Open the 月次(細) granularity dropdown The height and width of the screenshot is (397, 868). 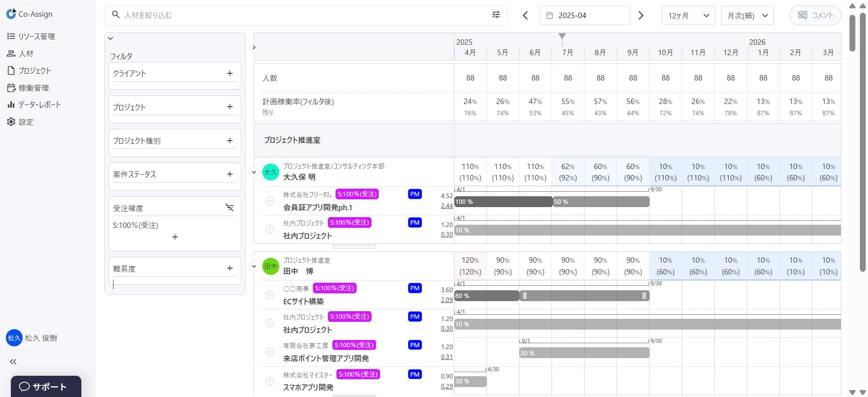pos(747,15)
